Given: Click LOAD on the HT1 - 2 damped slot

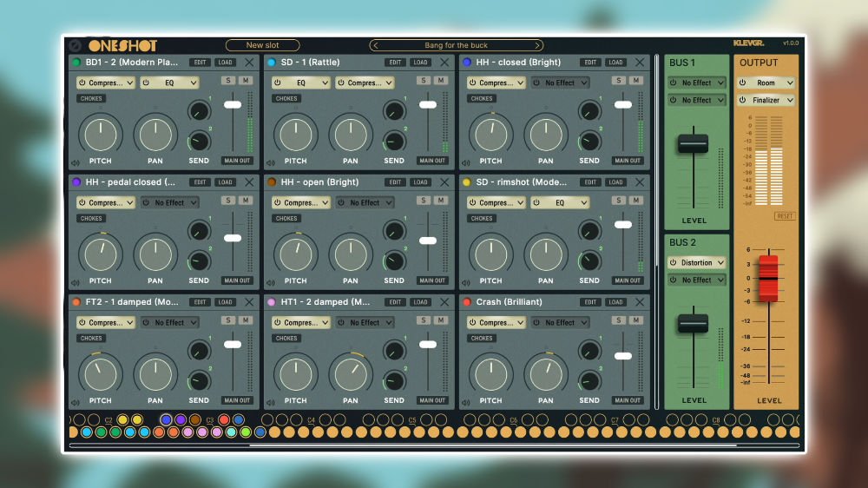Looking at the screenshot, I should pyautogui.click(x=420, y=302).
